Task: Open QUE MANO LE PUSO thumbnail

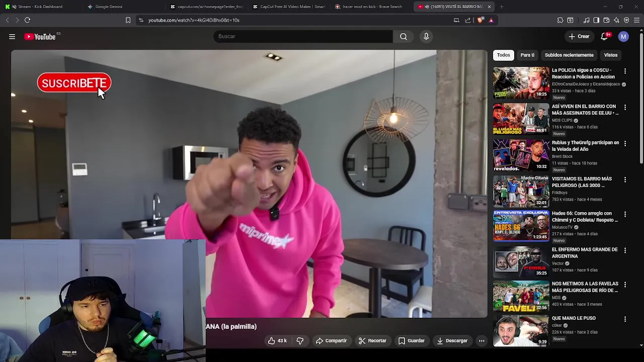Action: click(521, 330)
